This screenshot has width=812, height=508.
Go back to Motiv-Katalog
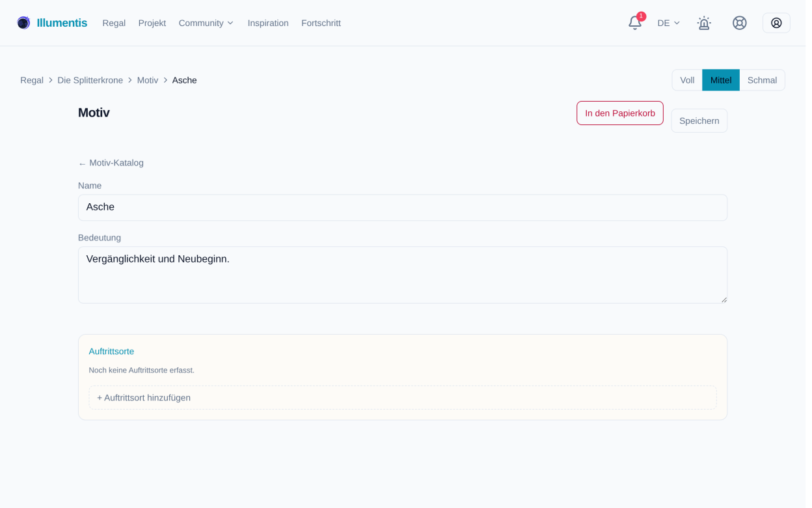[111, 163]
